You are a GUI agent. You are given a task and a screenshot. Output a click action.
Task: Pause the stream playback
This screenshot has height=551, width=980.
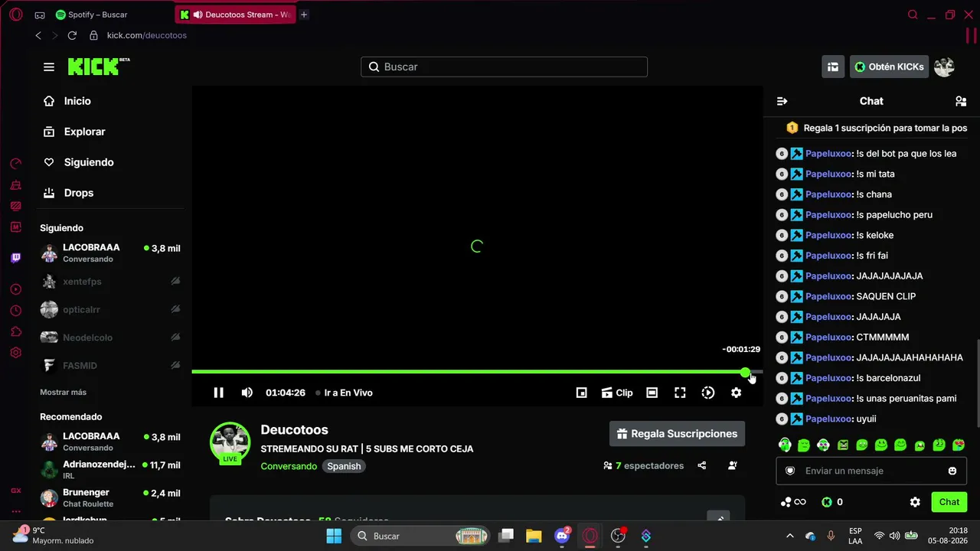pos(218,393)
